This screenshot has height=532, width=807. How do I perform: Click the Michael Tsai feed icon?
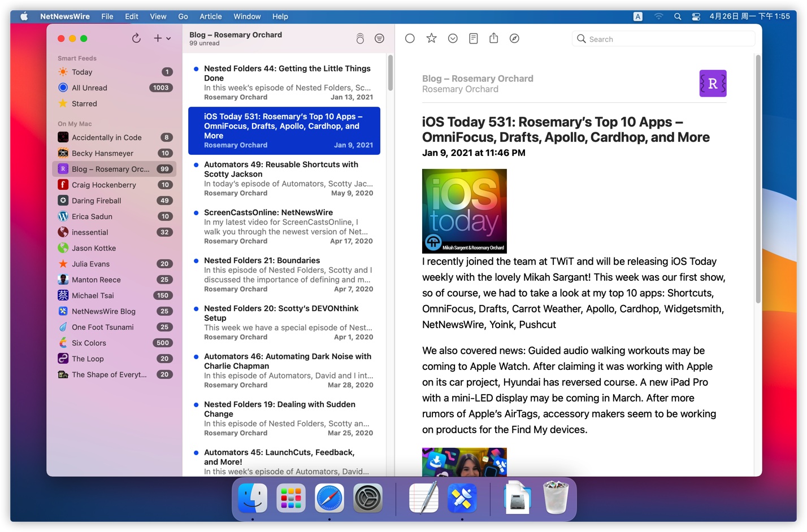63,295
